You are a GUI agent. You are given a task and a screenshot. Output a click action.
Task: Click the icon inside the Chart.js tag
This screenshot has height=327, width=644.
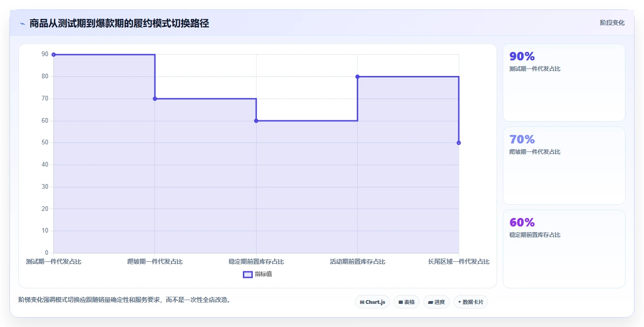click(x=362, y=302)
